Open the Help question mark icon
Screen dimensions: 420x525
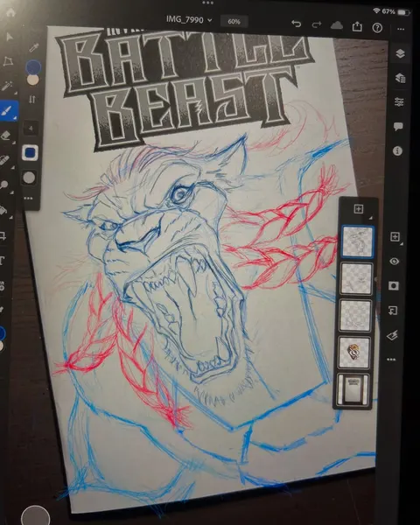377,27
